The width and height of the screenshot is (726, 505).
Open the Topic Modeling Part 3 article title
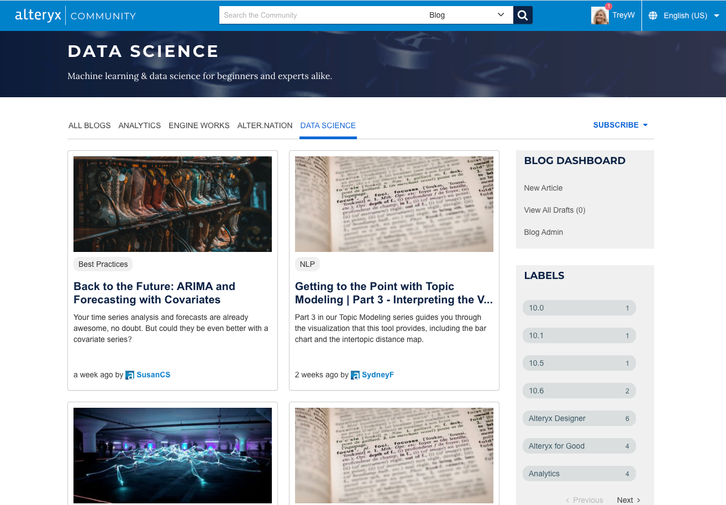point(394,293)
